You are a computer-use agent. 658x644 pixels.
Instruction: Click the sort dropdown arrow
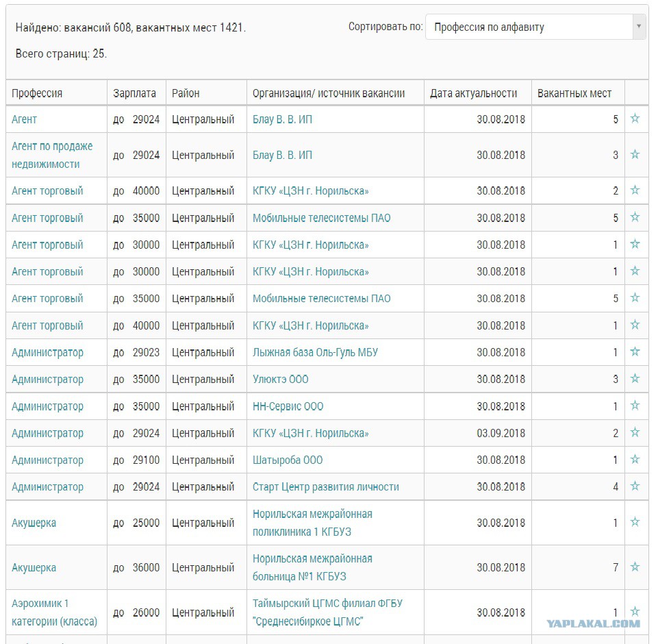(639, 27)
